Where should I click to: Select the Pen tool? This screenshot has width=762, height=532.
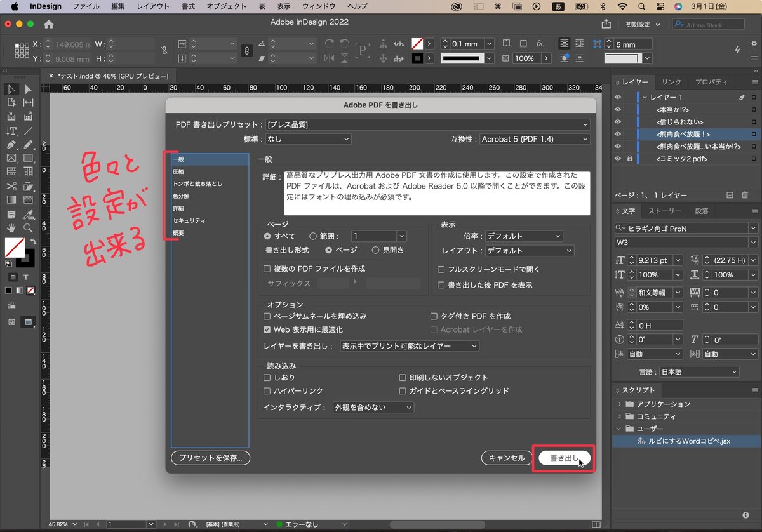tap(11, 144)
